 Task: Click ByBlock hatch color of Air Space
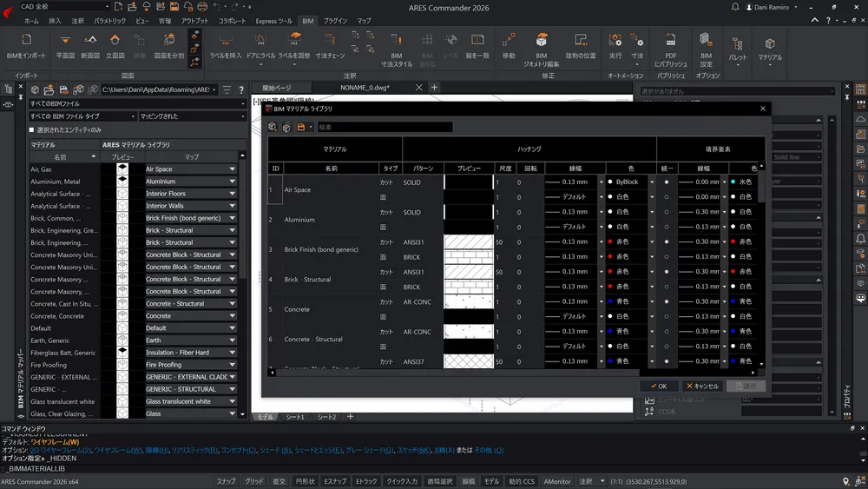tap(627, 182)
